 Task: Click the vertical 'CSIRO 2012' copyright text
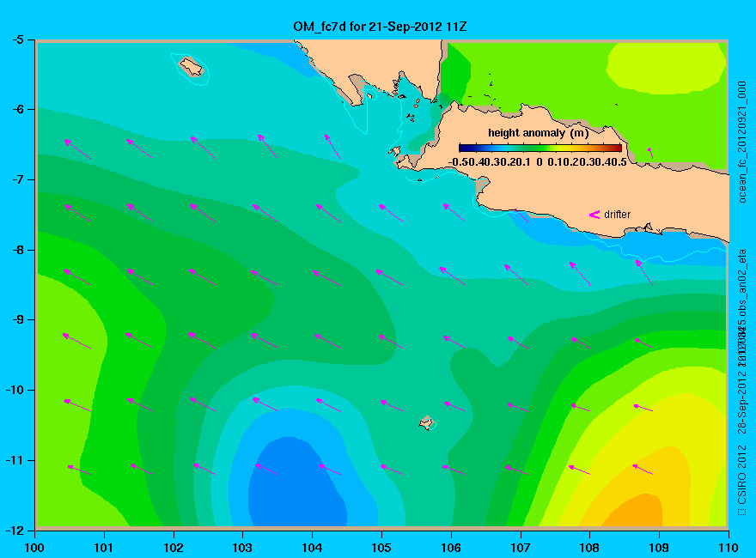pos(742,475)
